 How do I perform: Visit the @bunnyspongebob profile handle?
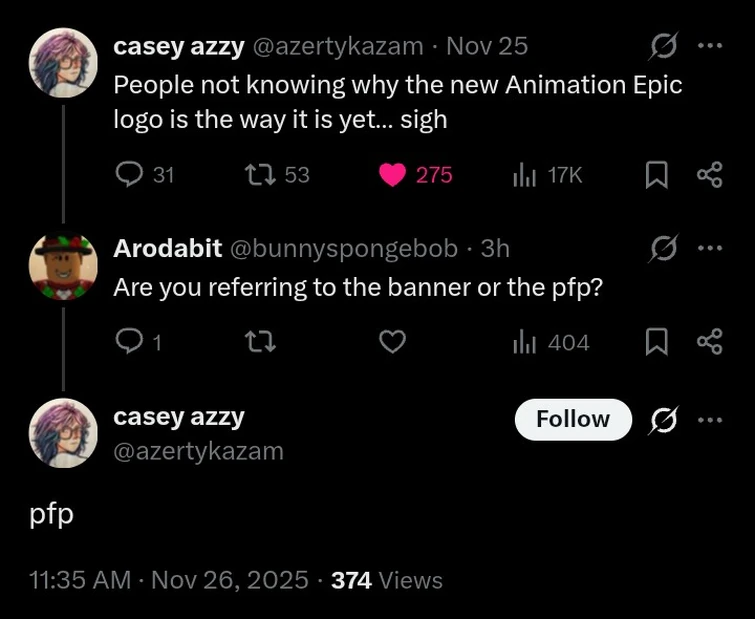click(345, 248)
